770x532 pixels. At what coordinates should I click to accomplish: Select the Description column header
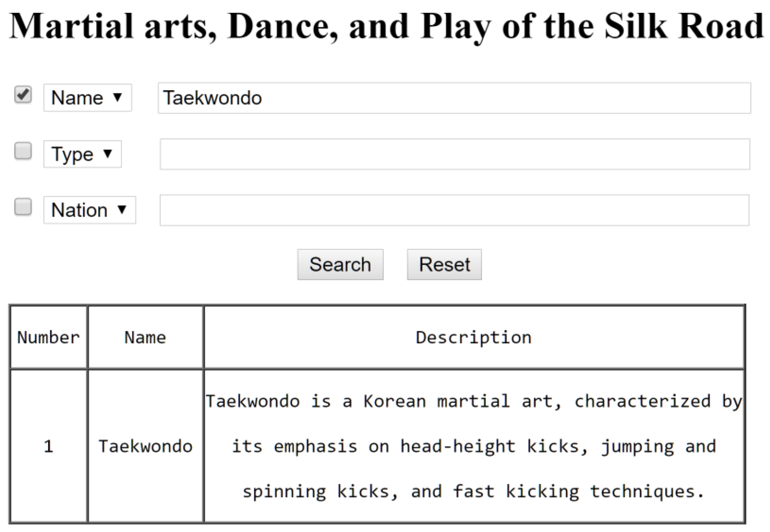coord(474,337)
